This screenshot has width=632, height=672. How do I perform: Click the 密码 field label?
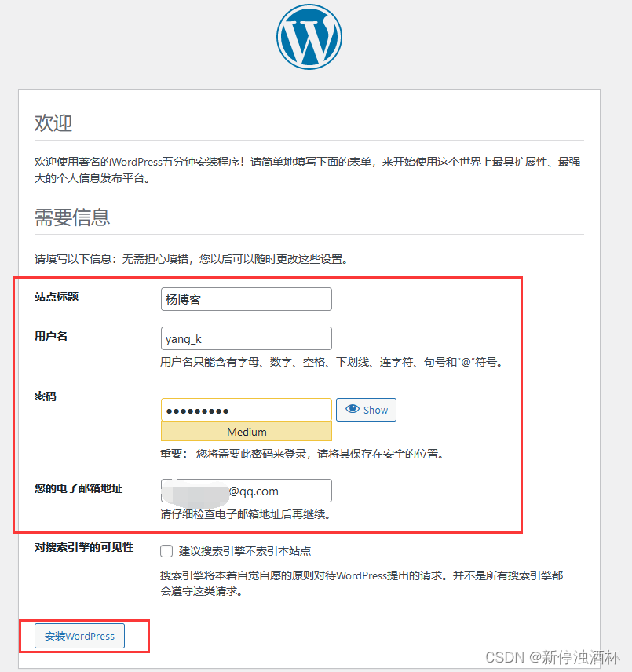pyautogui.click(x=46, y=396)
